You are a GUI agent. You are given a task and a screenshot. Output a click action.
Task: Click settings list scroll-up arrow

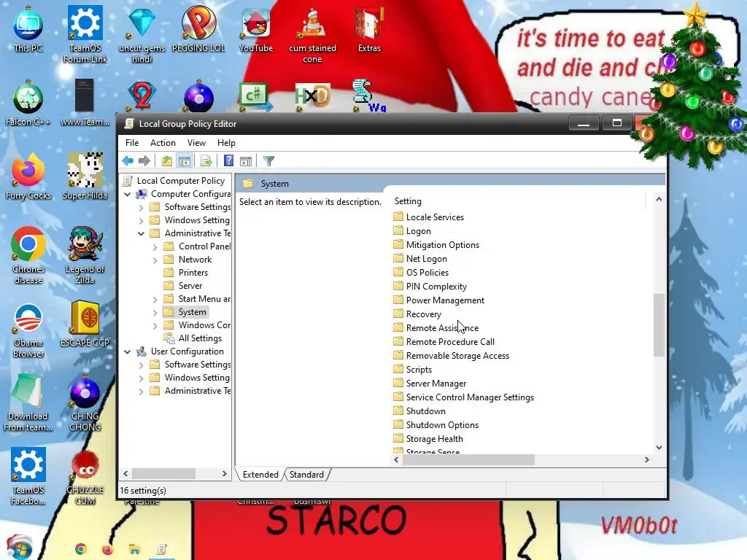tap(659, 199)
